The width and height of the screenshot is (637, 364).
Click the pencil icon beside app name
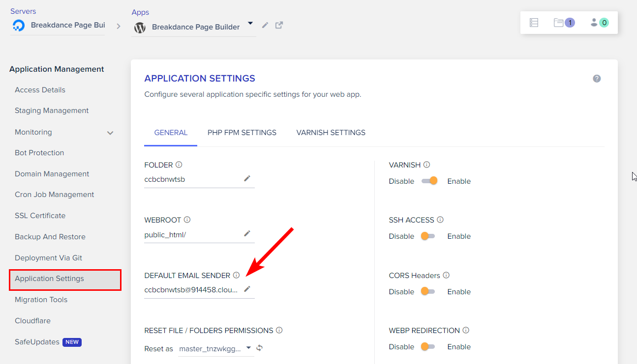point(265,25)
